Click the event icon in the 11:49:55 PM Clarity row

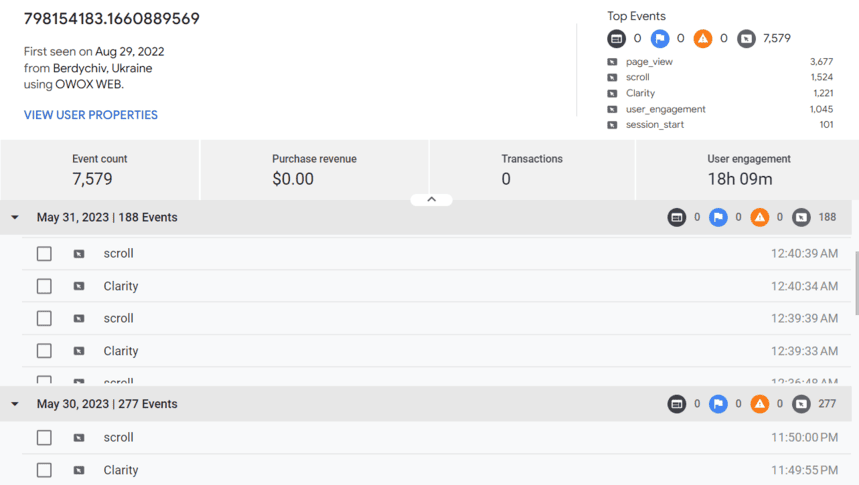tap(79, 470)
